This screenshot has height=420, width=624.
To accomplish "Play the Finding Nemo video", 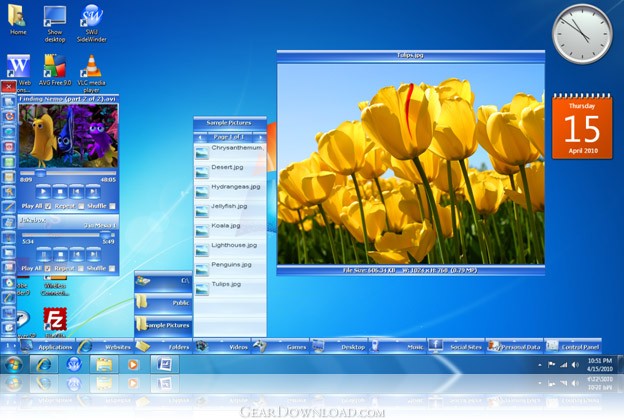I will (x=43, y=191).
